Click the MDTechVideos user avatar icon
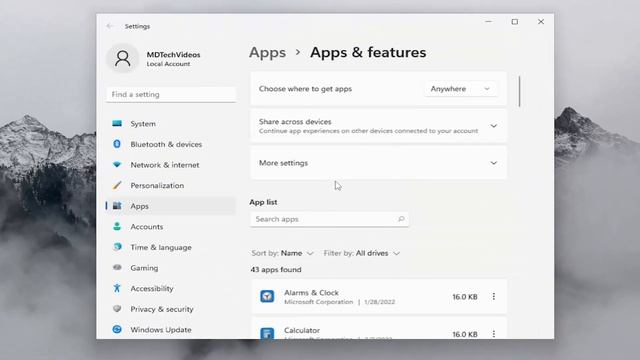The image size is (640, 360). click(122, 58)
